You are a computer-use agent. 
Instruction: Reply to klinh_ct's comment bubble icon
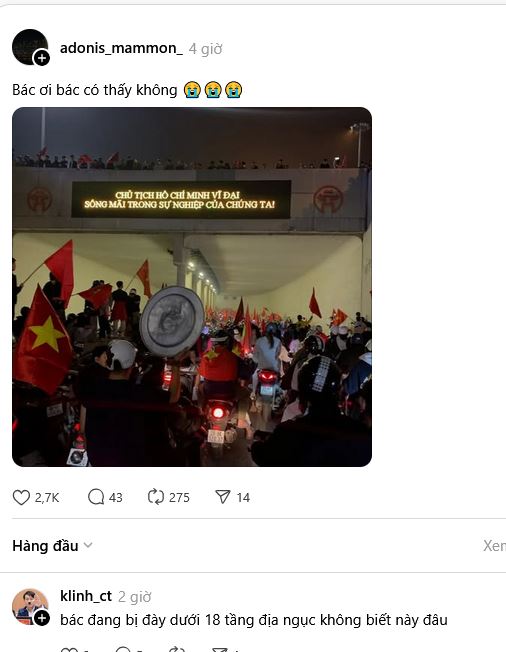tap(123, 650)
